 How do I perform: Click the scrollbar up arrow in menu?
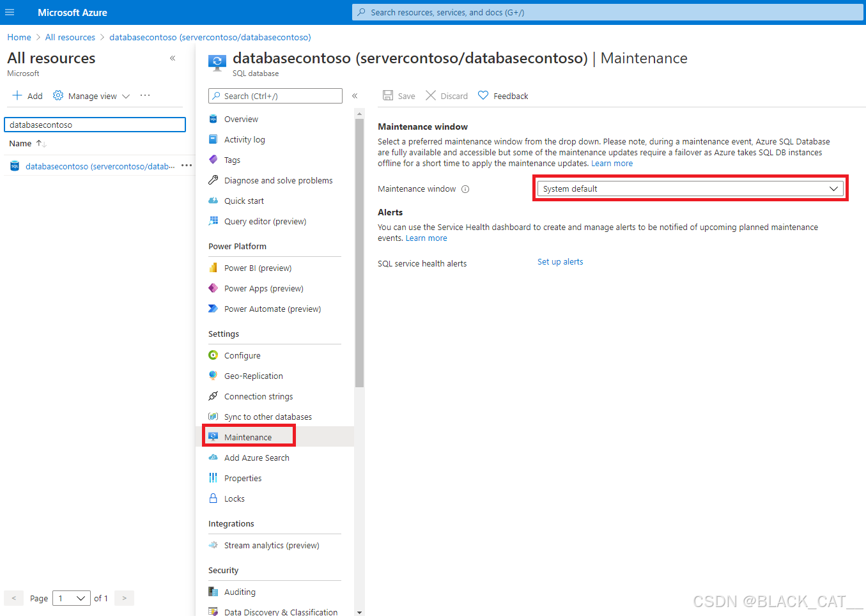(x=359, y=114)
